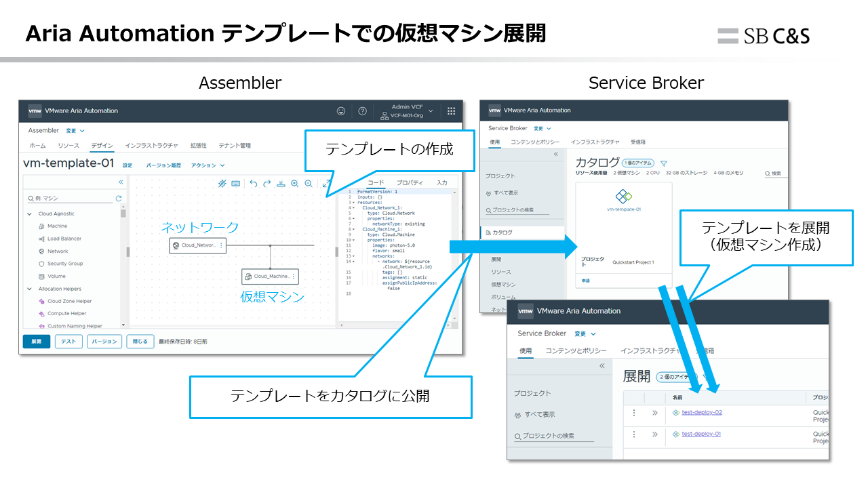Switch to the インフラストラクチャ tab in Assembler
The height and width of the screenshot is (488, 868).
(x=151, y=146)
